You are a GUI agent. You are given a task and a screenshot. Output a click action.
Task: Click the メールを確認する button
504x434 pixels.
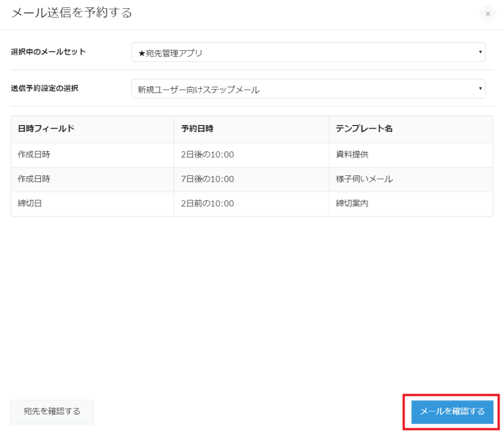[x=452, y=411]
